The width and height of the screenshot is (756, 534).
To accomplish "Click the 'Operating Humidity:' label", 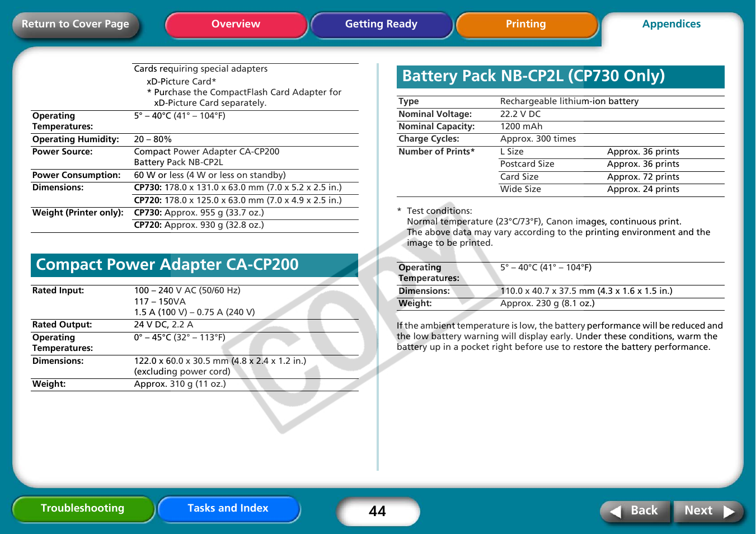I will click(76, 139).
